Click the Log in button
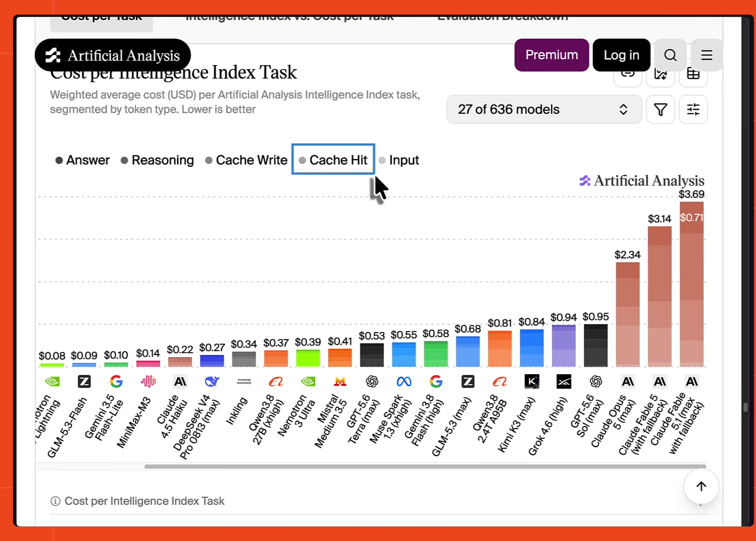The width and height of the screenshot is (756, 541). [621, 55]
